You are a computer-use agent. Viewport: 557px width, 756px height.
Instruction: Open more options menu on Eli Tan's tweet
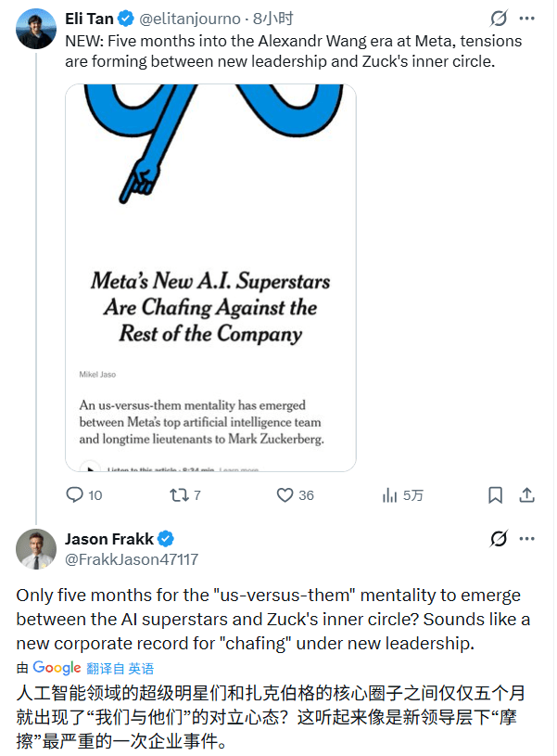point(527,19)
